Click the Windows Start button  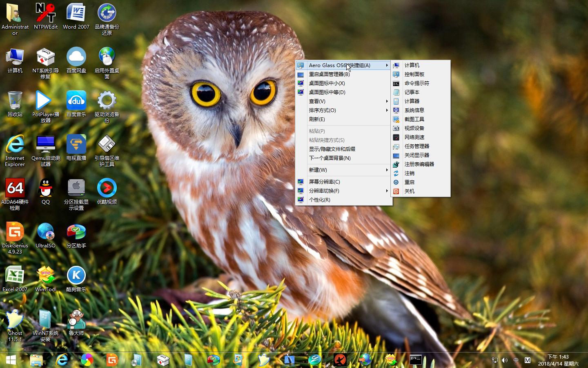click(11, 360)
